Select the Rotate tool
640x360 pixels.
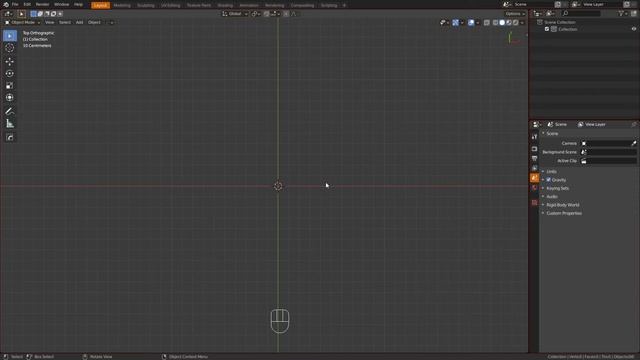[10, 73]
